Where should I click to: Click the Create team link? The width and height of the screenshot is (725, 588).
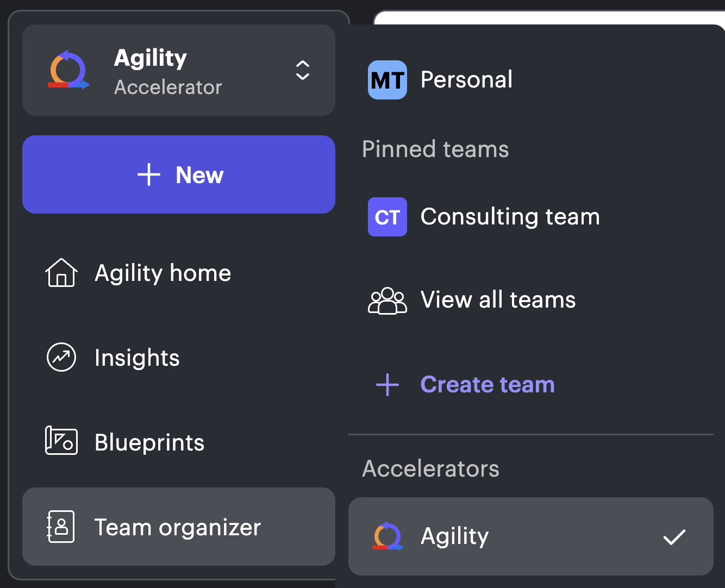coord(487,385)
